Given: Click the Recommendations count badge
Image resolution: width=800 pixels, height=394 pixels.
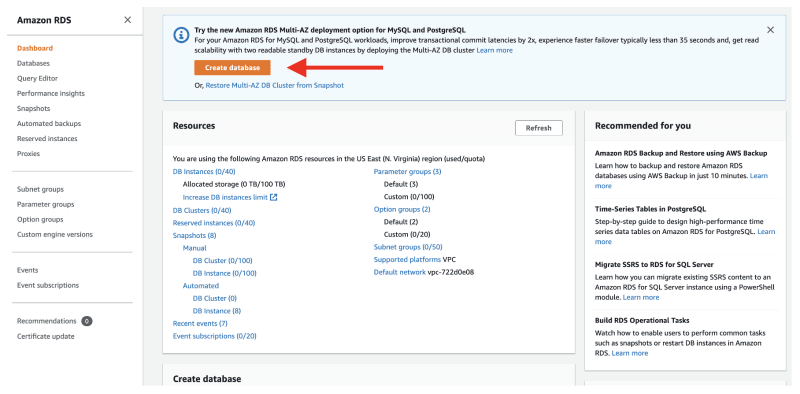Looking at the screenshot, I should (x=87, y=322).
